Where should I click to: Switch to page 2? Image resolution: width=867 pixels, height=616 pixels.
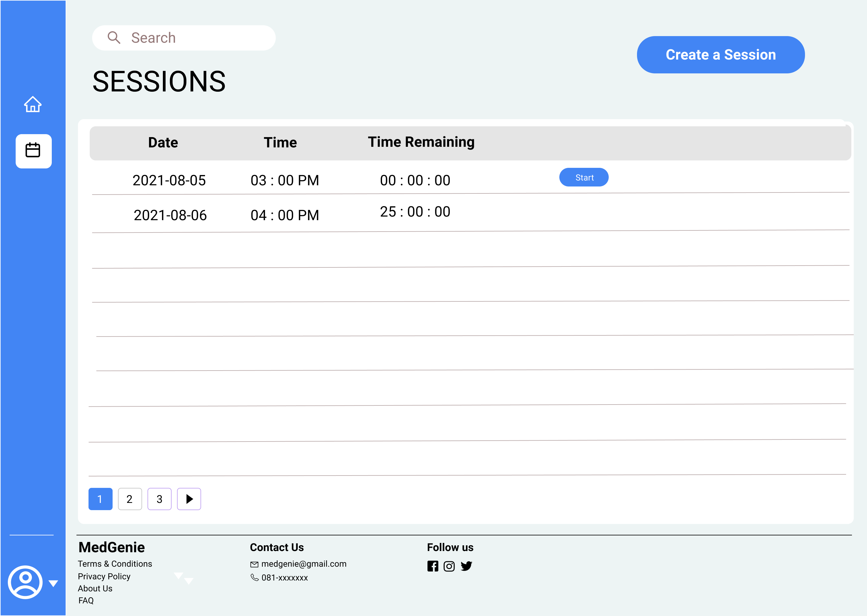pyautogui.click(x=130, y=499)
